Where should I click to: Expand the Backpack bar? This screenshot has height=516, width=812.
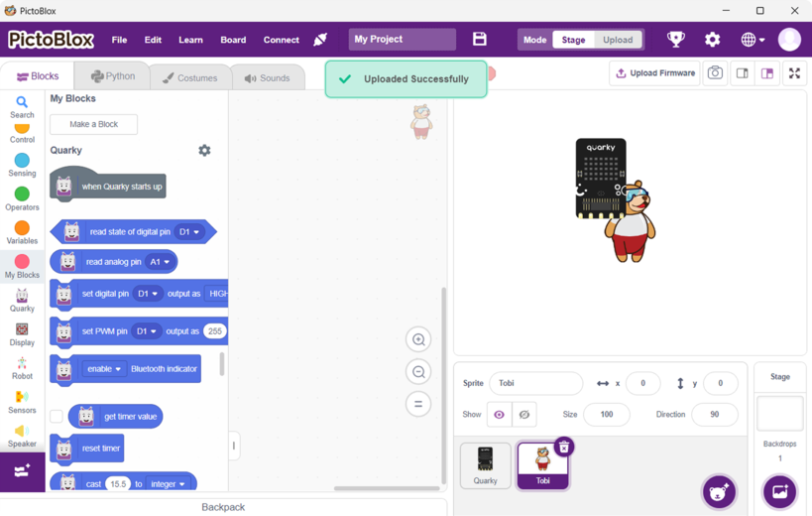pos(223,507)
